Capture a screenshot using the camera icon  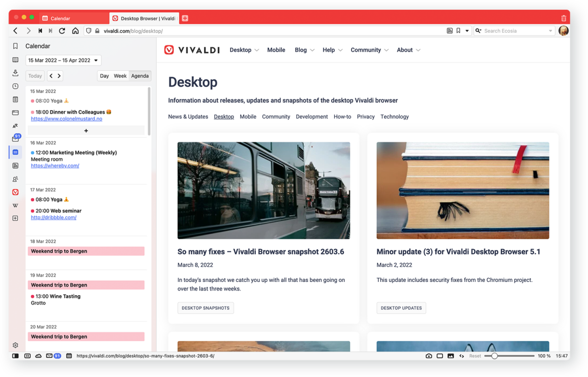[x=429, y=356]
